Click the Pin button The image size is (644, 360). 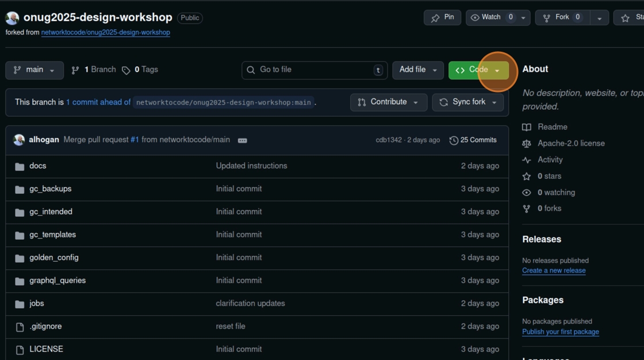point(442,18)
